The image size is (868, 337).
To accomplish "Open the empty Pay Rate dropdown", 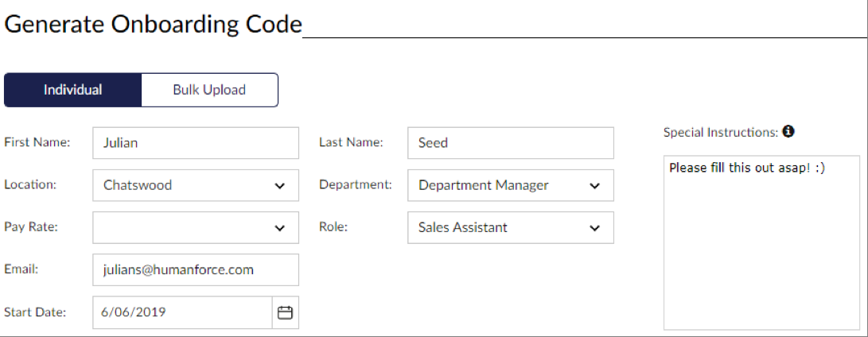I will 196,227.
